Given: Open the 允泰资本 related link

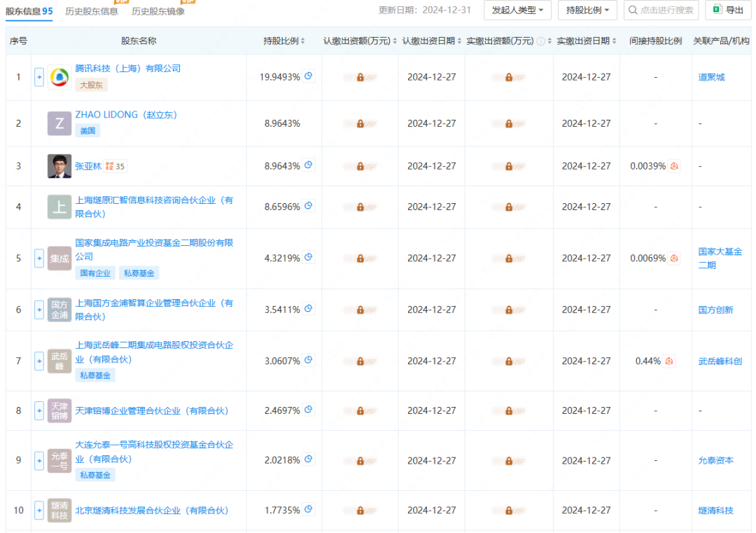Looking at the screenshot, I should (715, 460).
